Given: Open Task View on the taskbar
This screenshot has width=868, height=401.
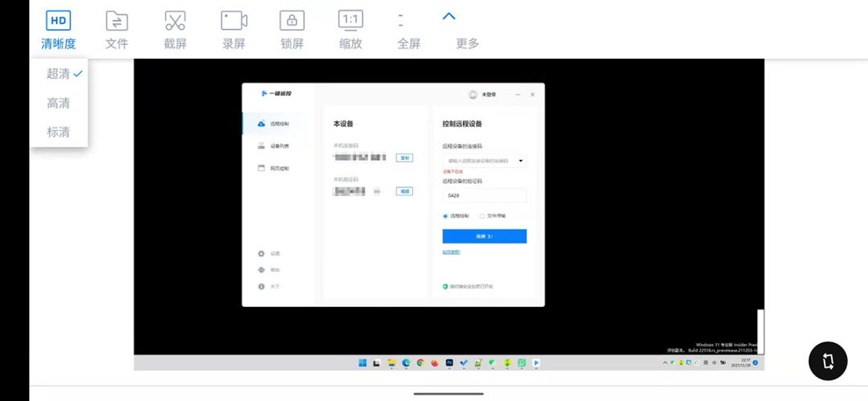Looking at the screenshot, I should coord(376,362).
